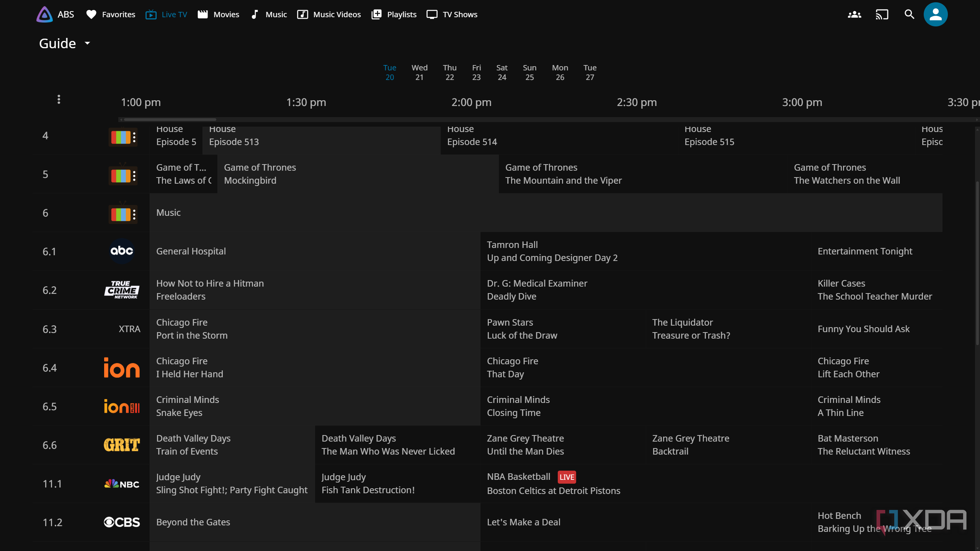Select the GRIT channel logo
The image size is (980, 551).
pos(122,445)
